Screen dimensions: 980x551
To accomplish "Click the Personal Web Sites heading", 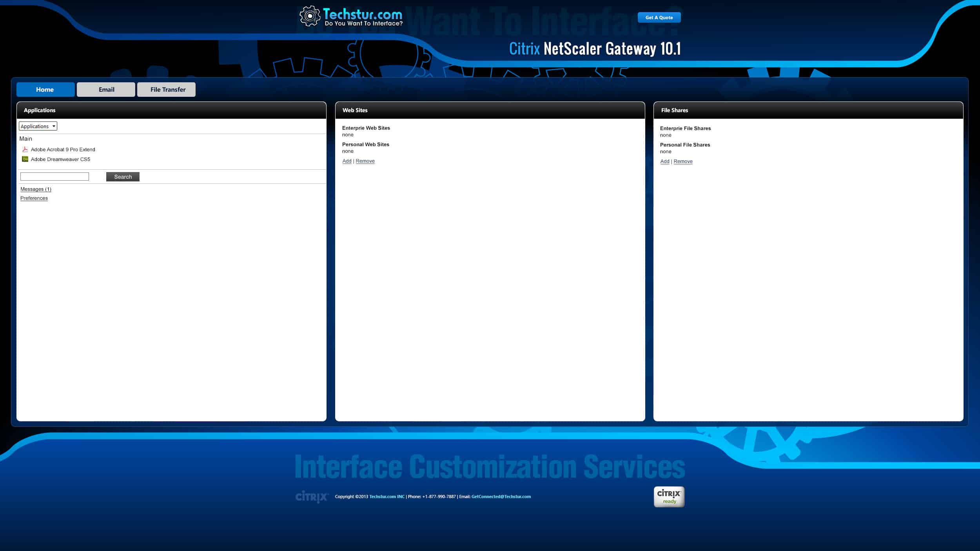I will click(x=366, y=144).
